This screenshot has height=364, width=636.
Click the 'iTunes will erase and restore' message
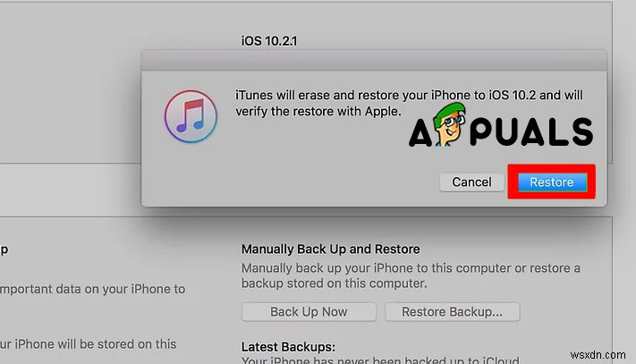[394, 95]
